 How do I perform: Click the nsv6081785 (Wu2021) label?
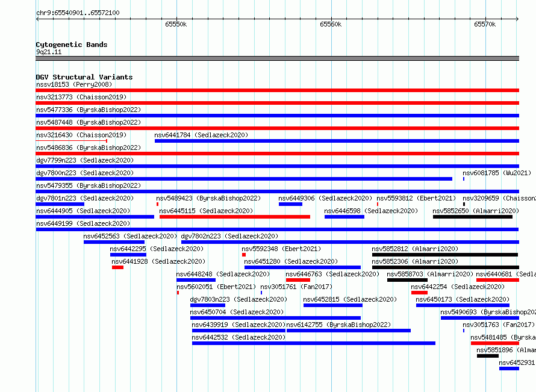tap(497, 173)
